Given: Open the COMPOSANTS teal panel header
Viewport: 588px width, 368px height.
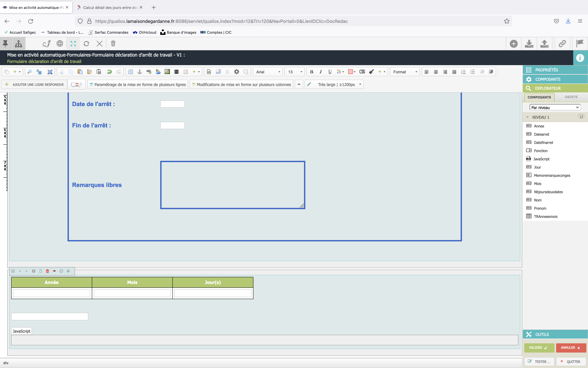Looking at the screenshot, I should click(x=555, y=79).
